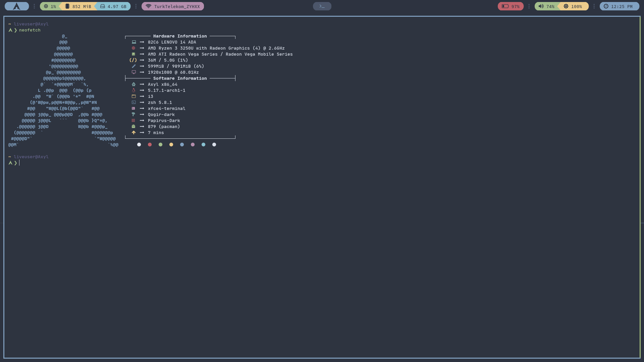Viewport: 644px width, 362px height.
Task: Click the Arch logo launcher in the bar
Action: 16,6
